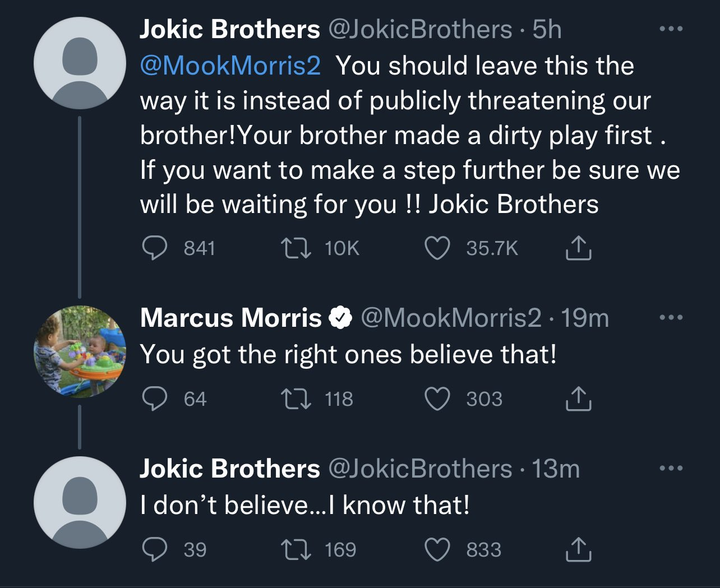The image size is (720, 588).
Task: Open Jokic Brothers default avatar on first tweet
Action: (x=80, y=63)
